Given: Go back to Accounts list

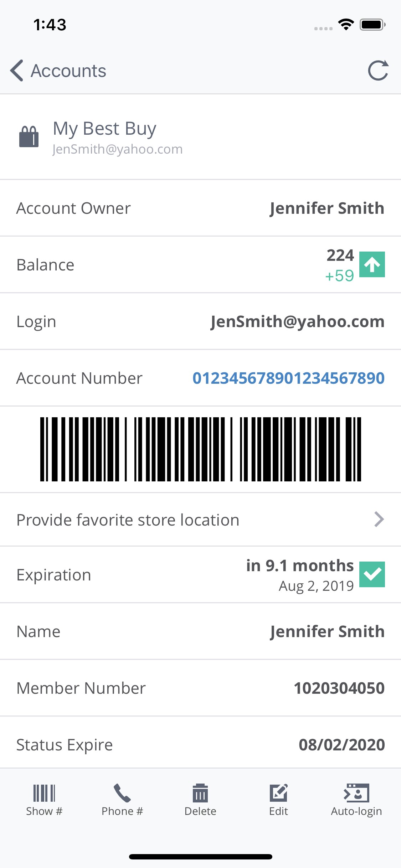Looking at the screenshot, I should [x=58, y=71].
